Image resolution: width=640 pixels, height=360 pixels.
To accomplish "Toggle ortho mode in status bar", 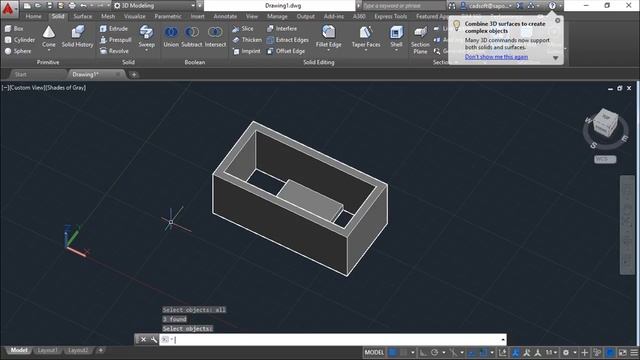I will [423, 352].
